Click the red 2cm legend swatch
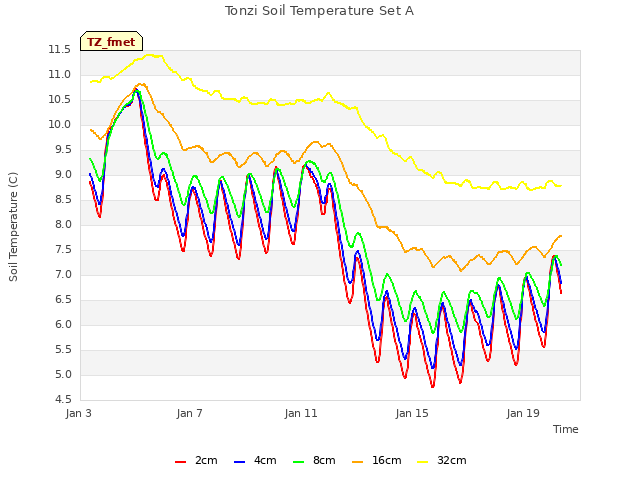Viewport: 640px width, 480px height. pyautogui.click(x=180, y=462)
